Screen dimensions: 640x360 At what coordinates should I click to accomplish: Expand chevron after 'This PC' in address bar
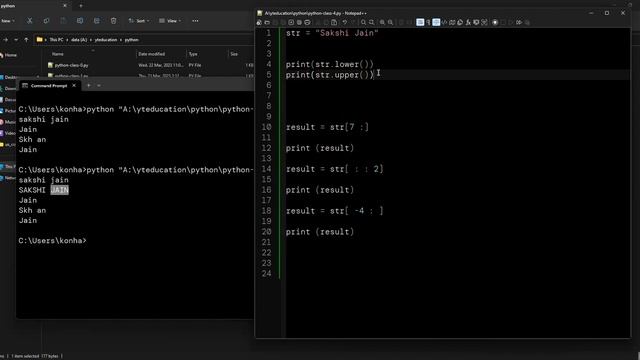tap(67, 40)
